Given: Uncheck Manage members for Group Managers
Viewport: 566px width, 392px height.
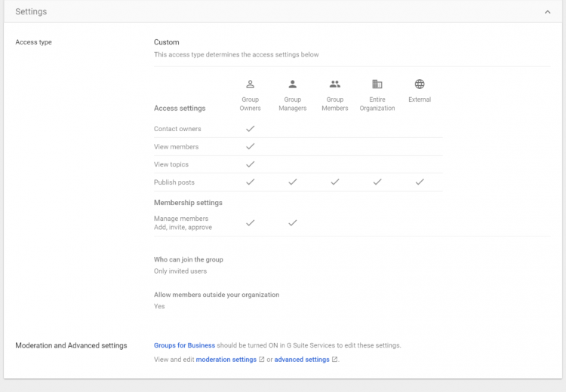Looking at the screenshot, I should [293, 222].
